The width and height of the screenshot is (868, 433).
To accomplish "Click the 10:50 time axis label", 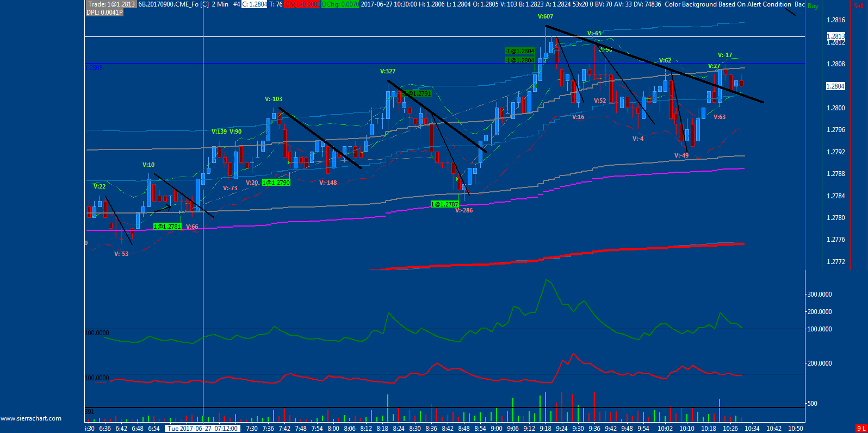I will [796, 428].
